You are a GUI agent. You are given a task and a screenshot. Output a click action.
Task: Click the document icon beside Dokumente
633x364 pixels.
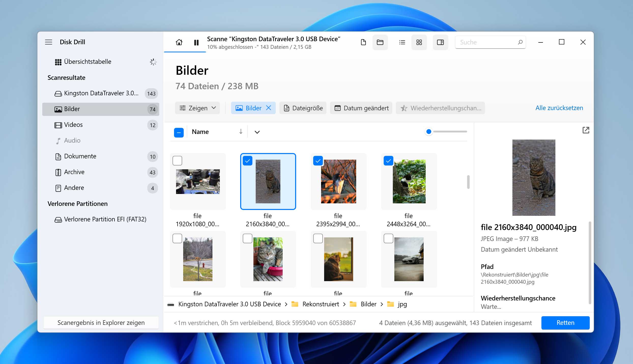(x=58, y=157)
